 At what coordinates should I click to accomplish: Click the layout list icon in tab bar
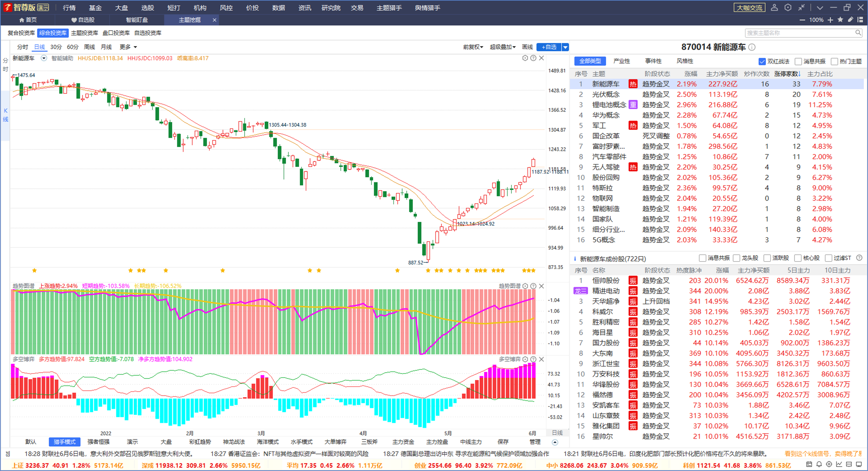(x=860, y=20)
